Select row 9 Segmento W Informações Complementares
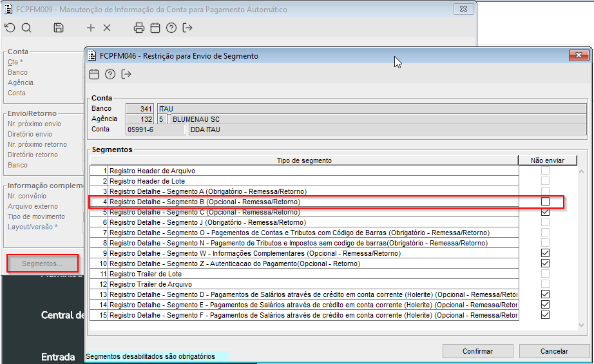Screen dimensions: 594x364 click(x=304, y=253)
